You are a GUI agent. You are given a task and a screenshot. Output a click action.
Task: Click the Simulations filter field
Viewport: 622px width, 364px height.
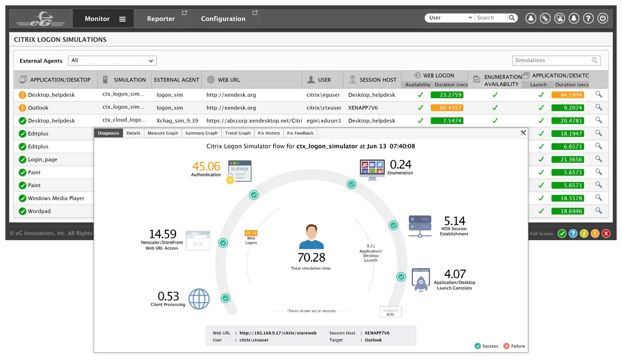tap(556, 60)
